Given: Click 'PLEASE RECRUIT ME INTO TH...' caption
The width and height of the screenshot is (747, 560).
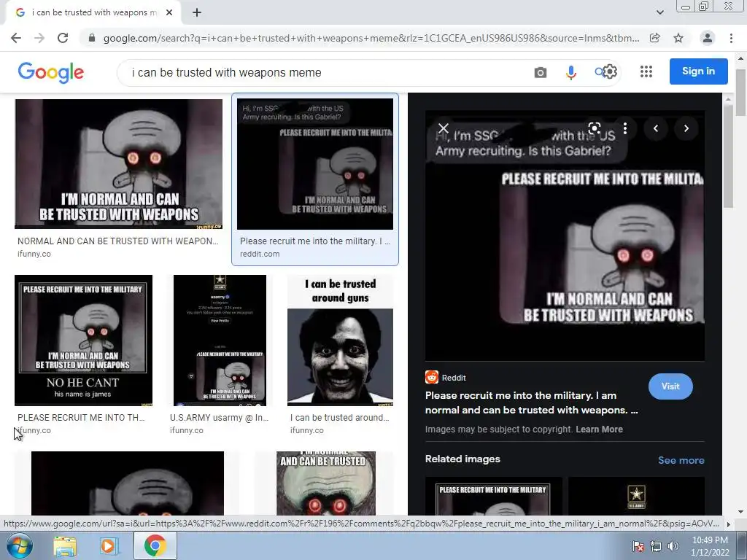Looking at the screenshot, I should click(81, 418).
